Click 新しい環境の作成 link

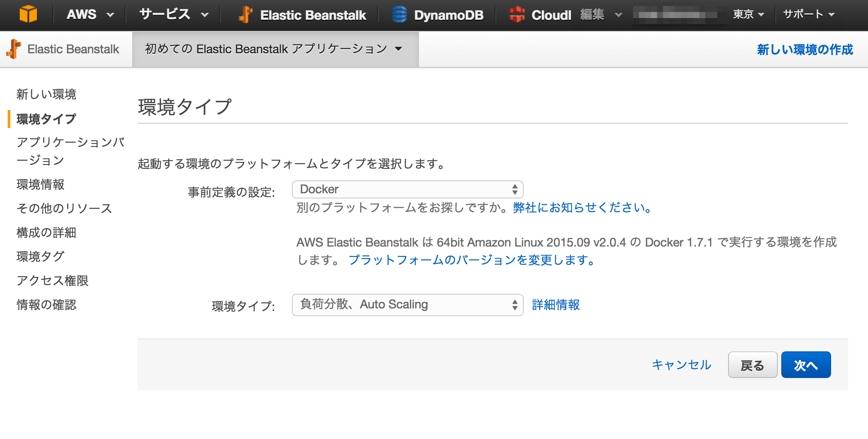(x=805, y=49)
